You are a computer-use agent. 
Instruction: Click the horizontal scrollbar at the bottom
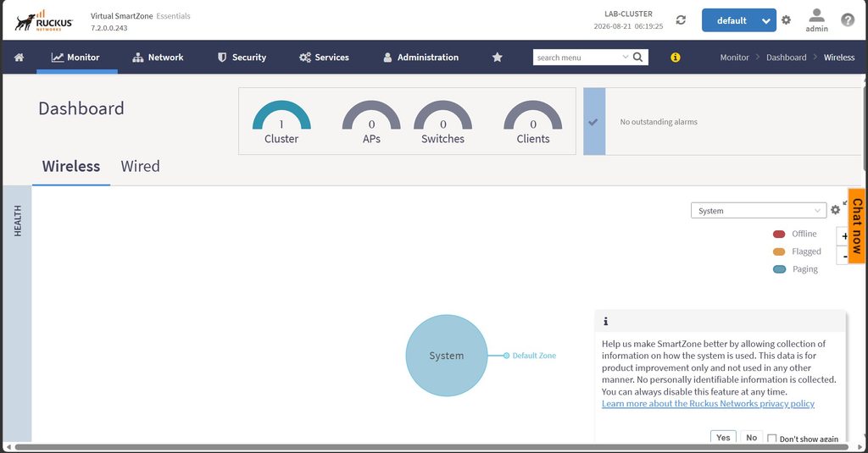point(433,447)
